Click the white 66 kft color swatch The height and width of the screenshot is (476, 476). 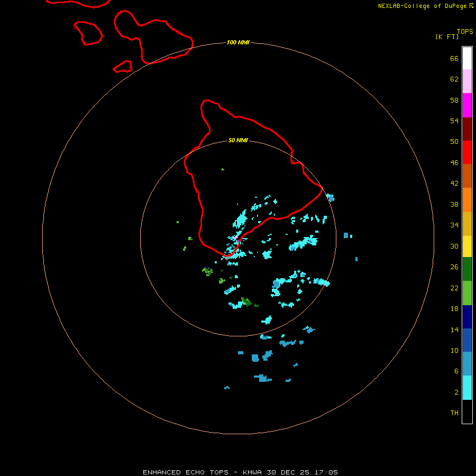pyautogui.click(x=467, y=58)
